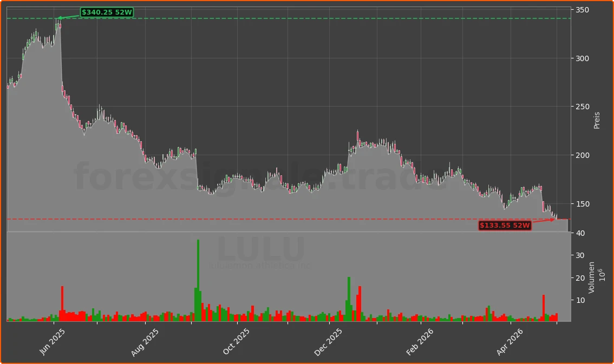Click the 200 price axis tick
The height and width of the screenshot is (364, 614).
click(582, 155)
